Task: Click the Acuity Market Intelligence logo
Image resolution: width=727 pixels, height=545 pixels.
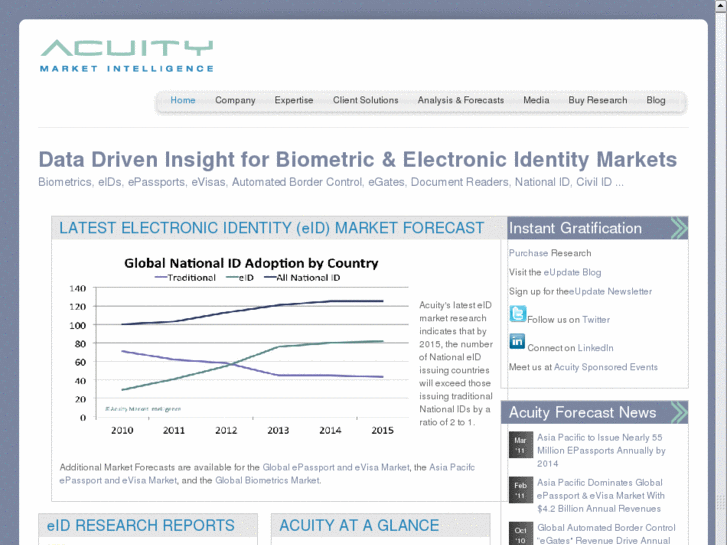Action: (x=127, y=56)
